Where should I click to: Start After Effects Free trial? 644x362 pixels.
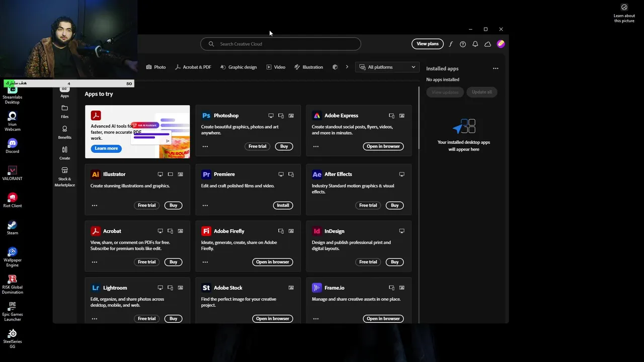(x=368, y=205)
